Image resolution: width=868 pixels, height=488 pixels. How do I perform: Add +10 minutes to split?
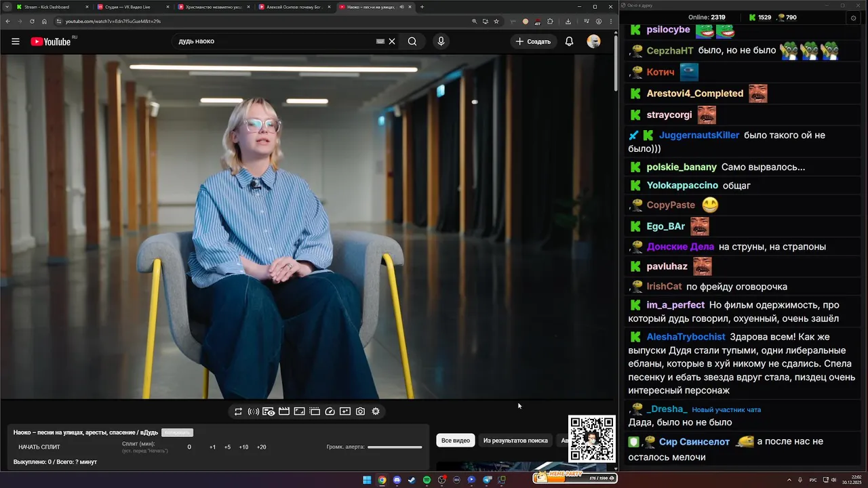pyautogui.click(x=243, y=447)
